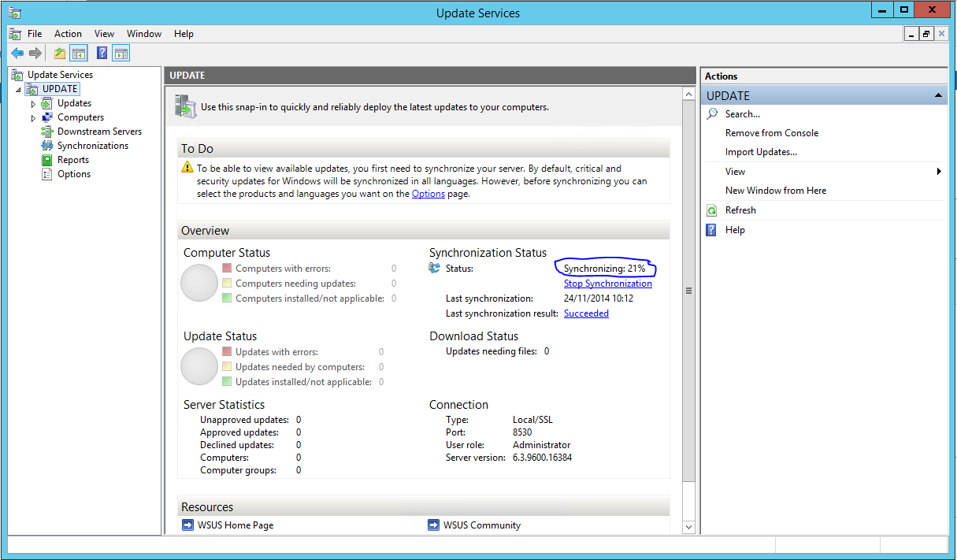Select Synchronizations label in the tree

pos(93,146)
